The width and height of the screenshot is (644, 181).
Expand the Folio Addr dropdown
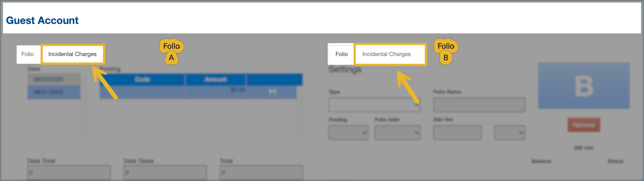[397, 133]
